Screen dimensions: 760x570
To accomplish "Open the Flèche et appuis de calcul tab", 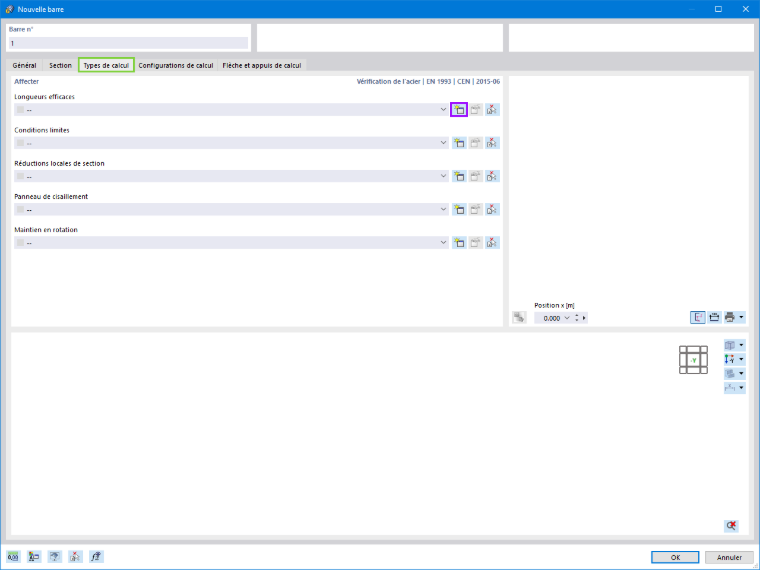I will (262, 65).
